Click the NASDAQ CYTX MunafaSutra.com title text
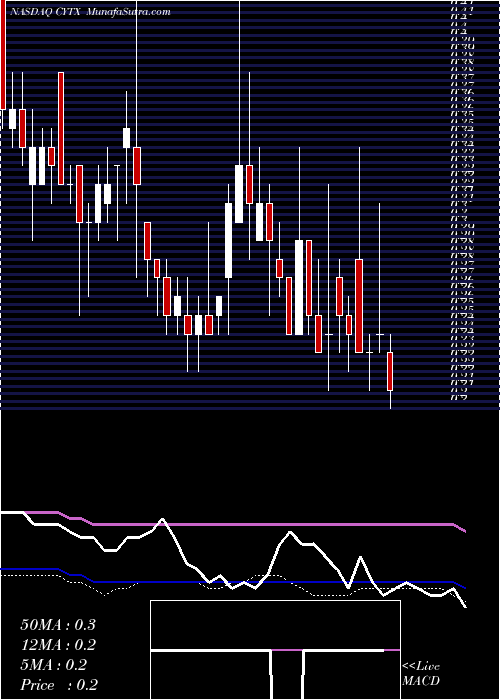This screenshot has width=500, height=700. point(90,12)
